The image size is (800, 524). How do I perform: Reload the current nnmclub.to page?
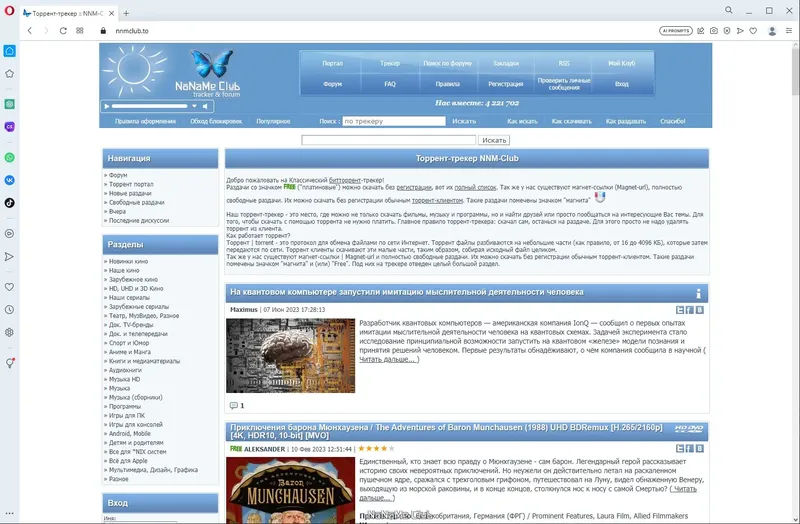click(x=63, y=31)
